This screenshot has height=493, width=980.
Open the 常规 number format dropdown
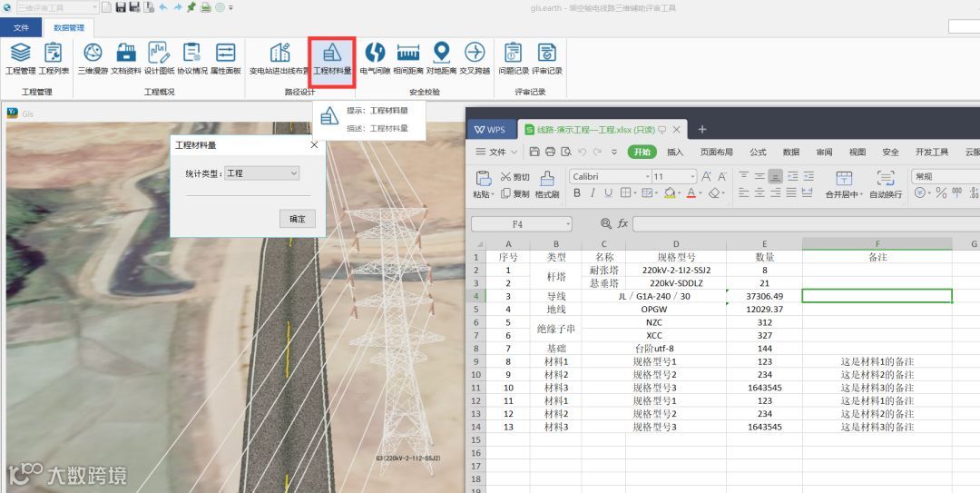[x=945, y=176]
